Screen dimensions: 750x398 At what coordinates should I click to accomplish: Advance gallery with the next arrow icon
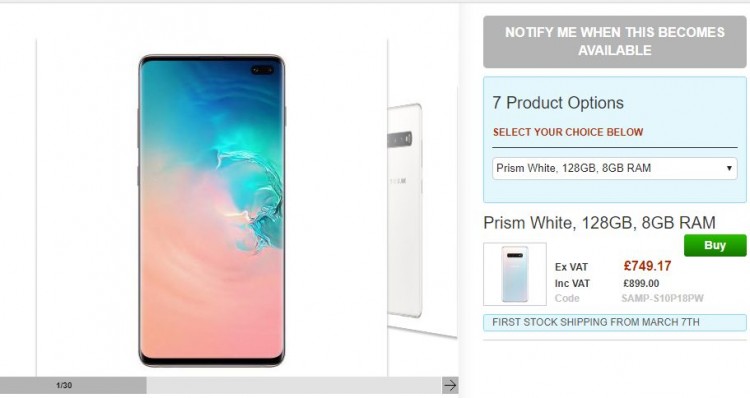(x=450, y=385)
